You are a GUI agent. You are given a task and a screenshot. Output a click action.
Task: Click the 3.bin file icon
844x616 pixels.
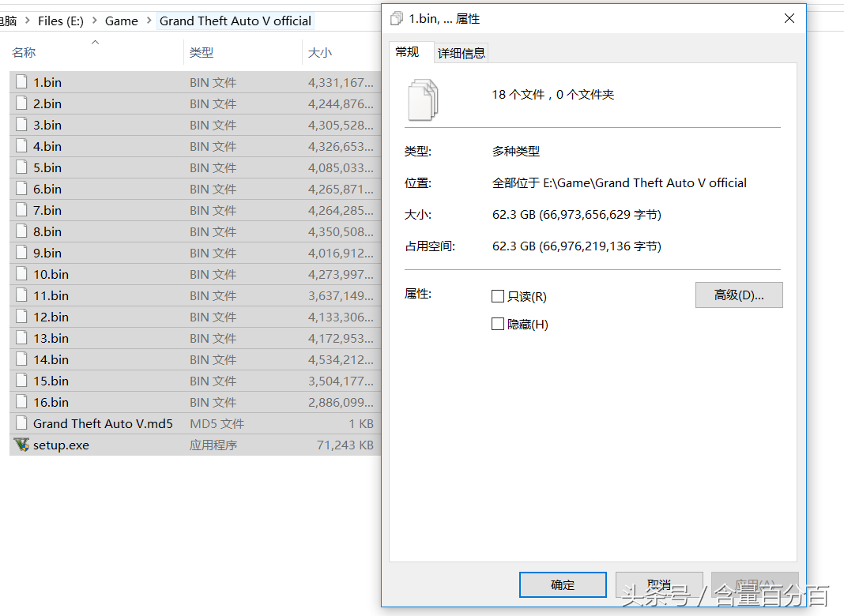pos(21,125)
